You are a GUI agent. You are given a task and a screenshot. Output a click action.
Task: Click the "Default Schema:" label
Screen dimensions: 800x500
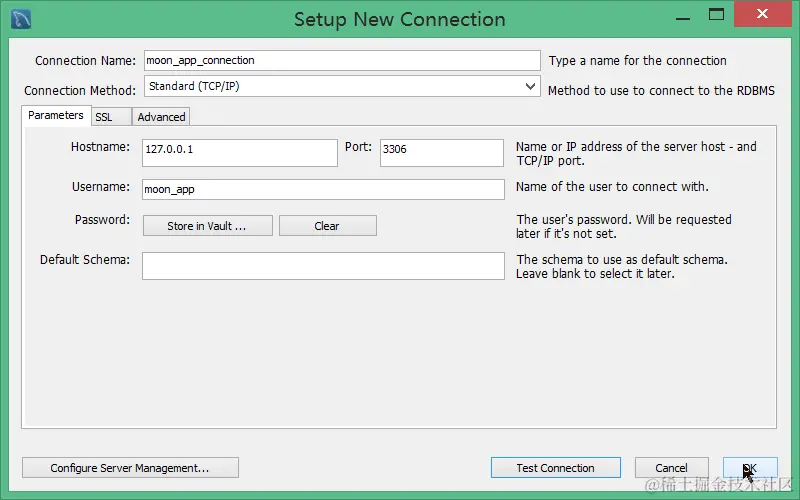(x=85, y=260)
